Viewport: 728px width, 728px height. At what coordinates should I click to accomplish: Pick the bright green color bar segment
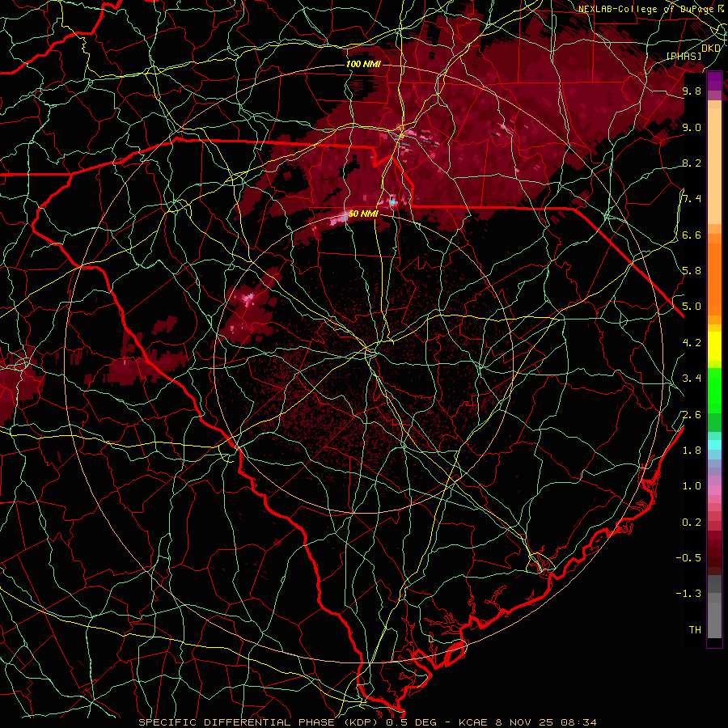point(714,392)
